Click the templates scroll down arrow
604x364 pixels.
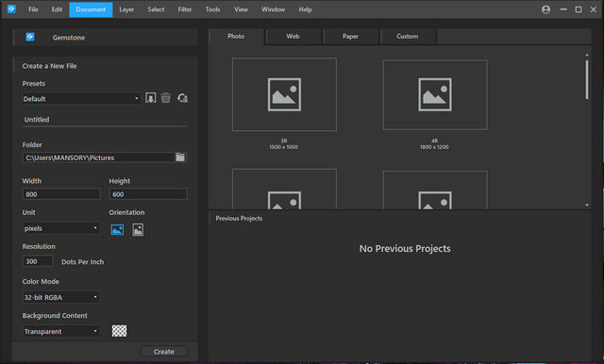click(x=587, y=205)
